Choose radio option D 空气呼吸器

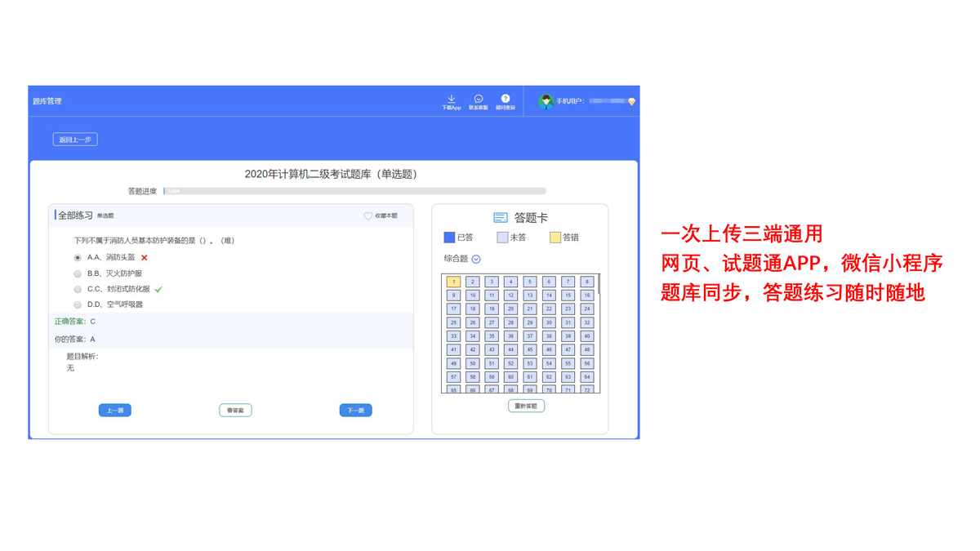point(78,304)
